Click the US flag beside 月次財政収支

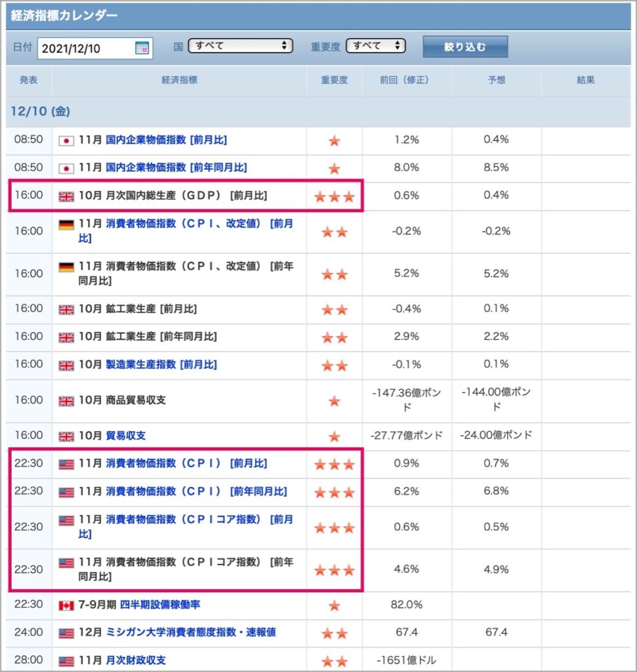click(x=66, y=661)
